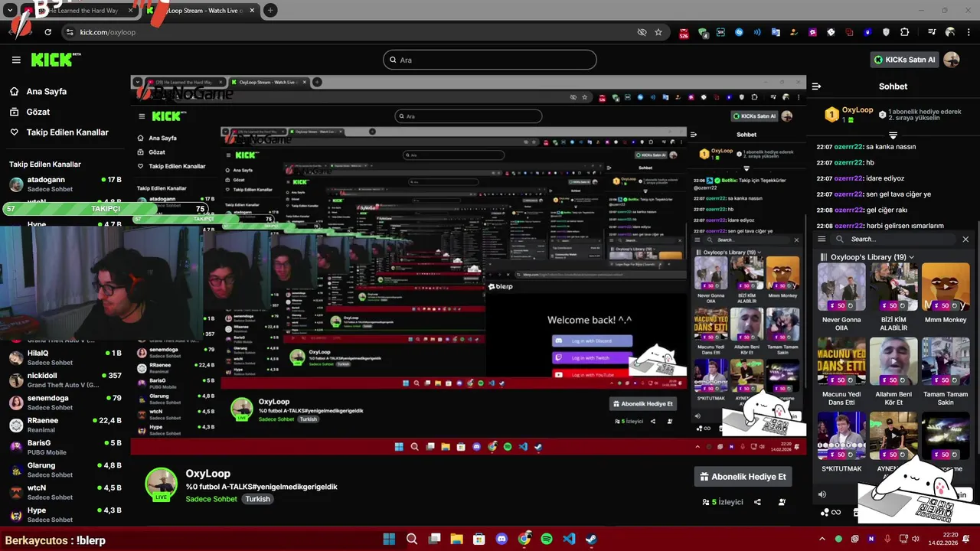
Task: Go to Ana Sayfa in the sidebar
Action: 47,91
